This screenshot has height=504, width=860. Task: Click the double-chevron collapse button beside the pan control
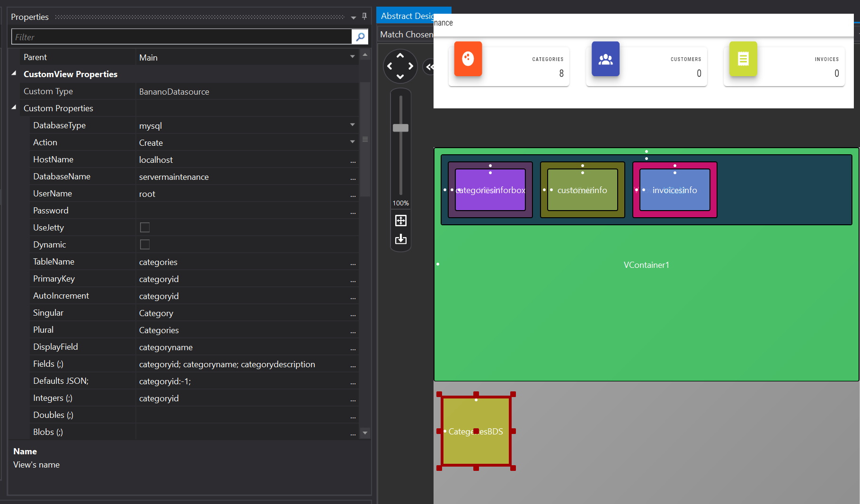(x=429, y=67)
